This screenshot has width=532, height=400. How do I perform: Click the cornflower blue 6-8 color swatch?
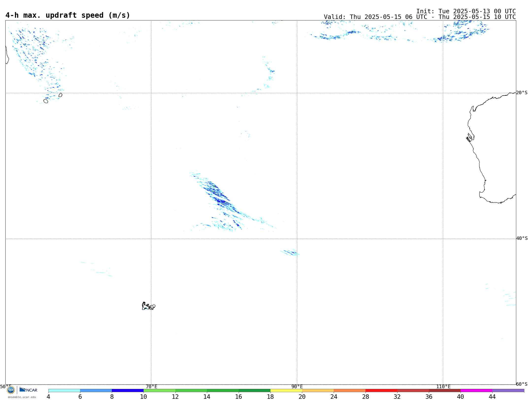[x=96, y=391]
